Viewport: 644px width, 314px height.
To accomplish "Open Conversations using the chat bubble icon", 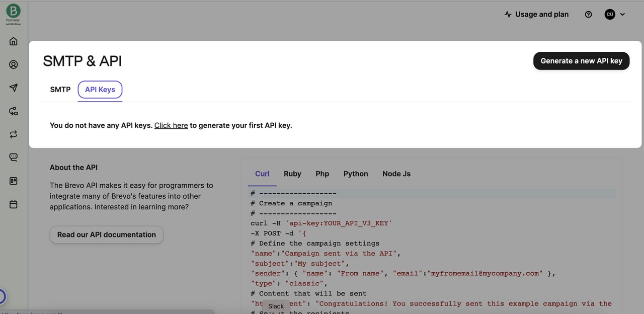I will (13, 157).
